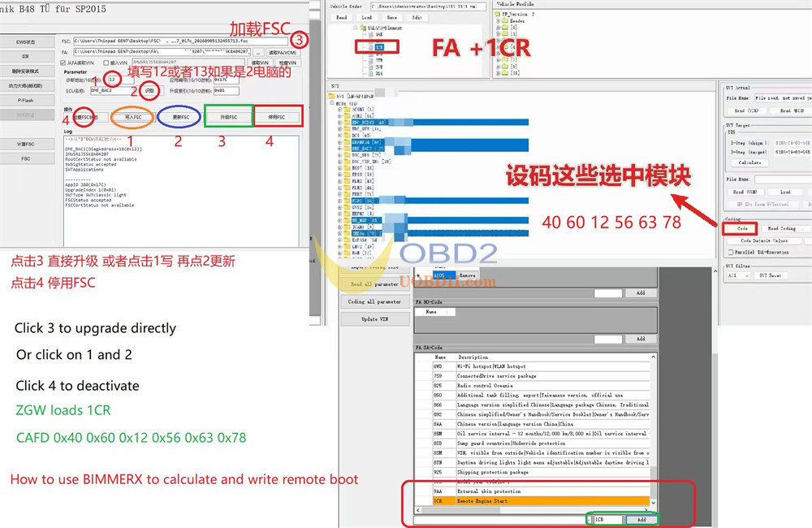Click the 停用FSC button

277,117
